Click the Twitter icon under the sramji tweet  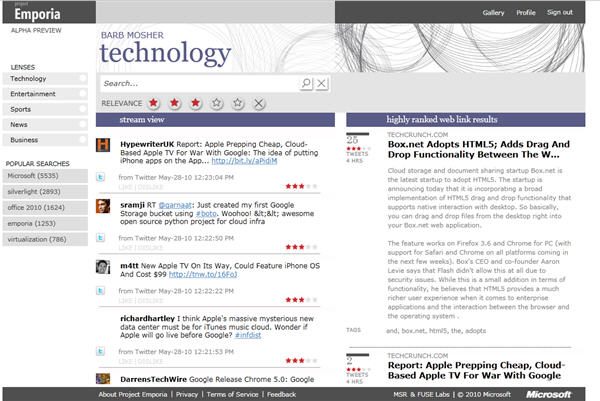(x=100, y=238)
